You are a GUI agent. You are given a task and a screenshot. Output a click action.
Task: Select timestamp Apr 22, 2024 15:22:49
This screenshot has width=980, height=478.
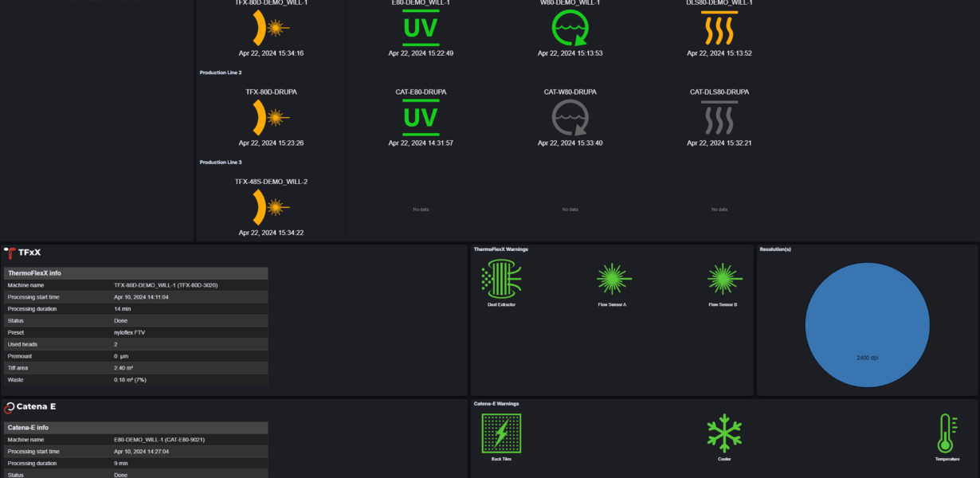pyautogui.click(x=421, y=53)
